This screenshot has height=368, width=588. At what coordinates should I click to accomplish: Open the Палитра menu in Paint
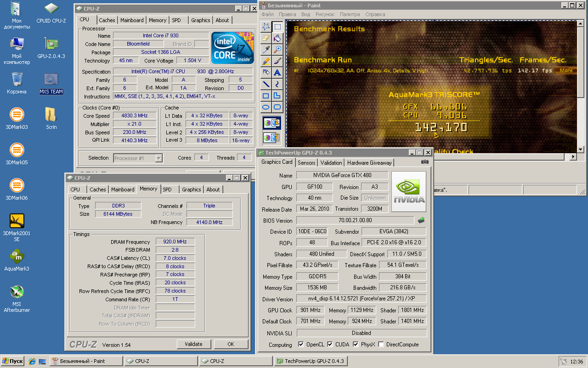click(x=350, y=14)
